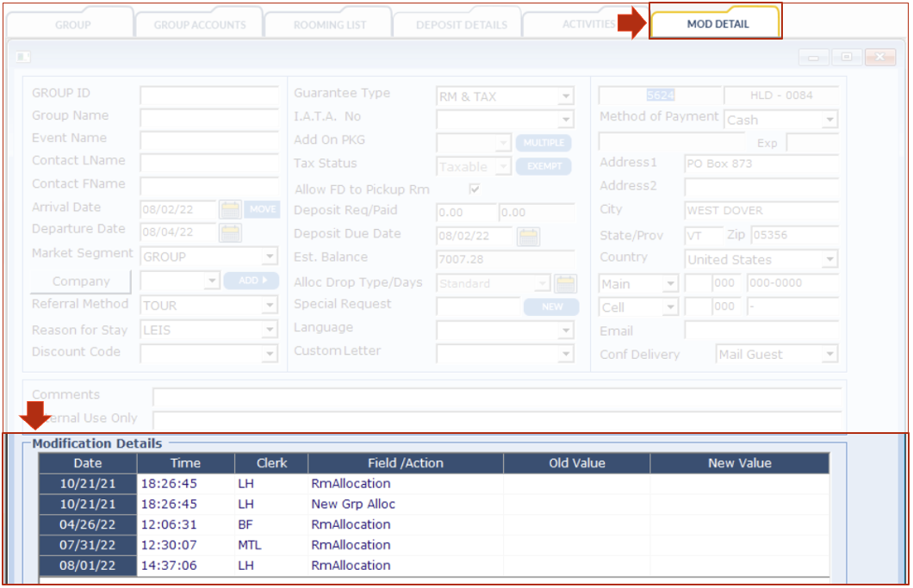
Task: Click the MOVE button next to Arrival Date
Action: 263,209
